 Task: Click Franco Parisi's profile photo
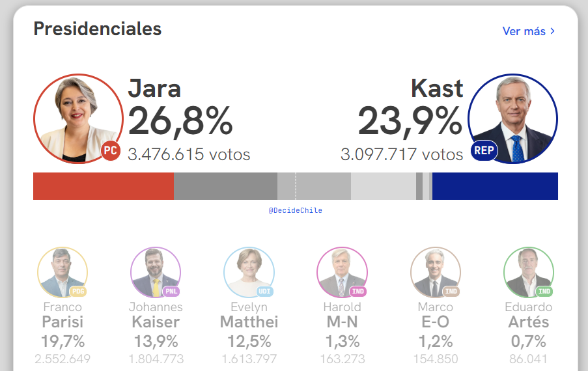(61, 272)
